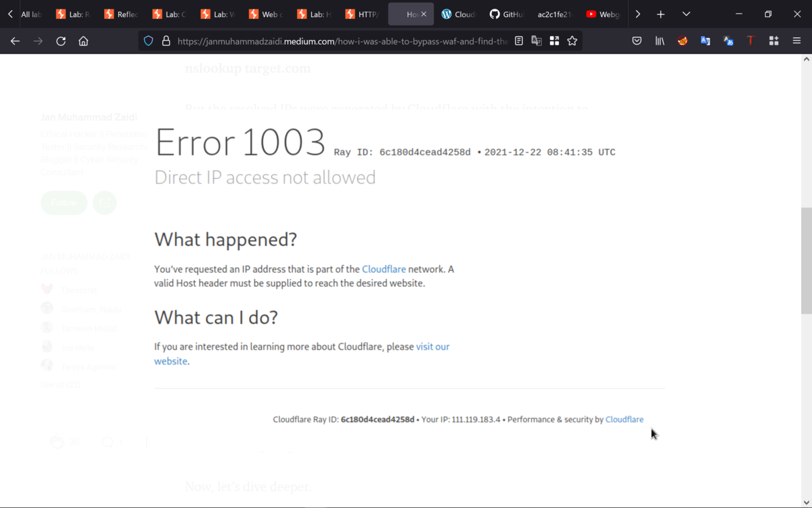
Task: Click the scrollbar up arrow
Action: tap(806, 60)
